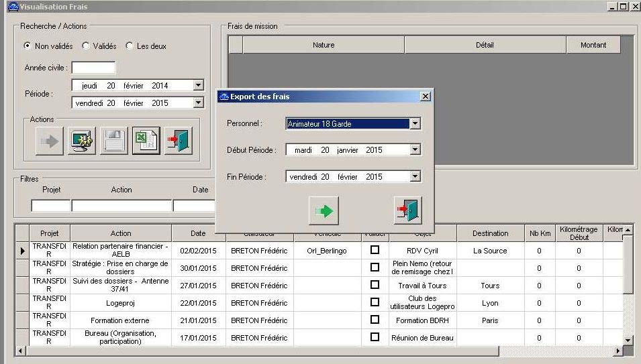
Task: Open the Fin Période date dropdown
Action: coord(415,177)
